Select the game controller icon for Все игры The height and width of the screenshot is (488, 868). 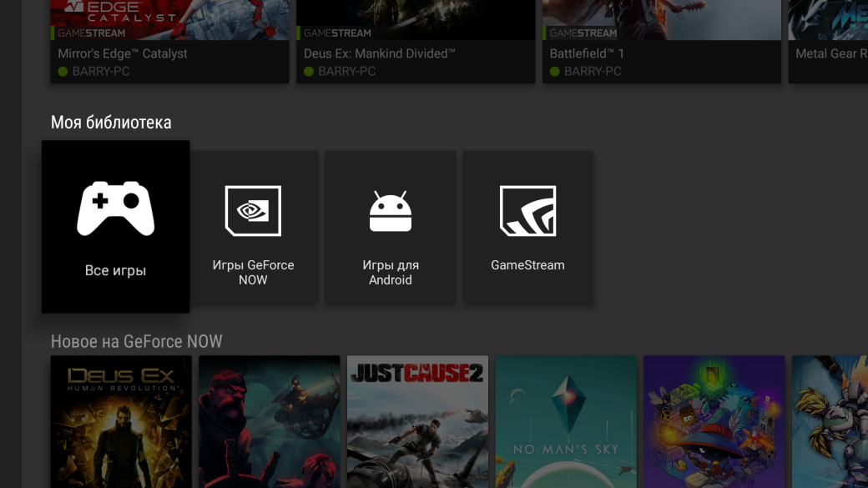116,209
